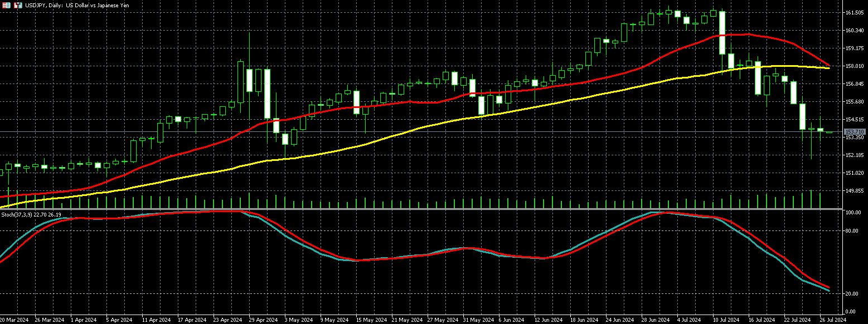Click the 149.855 price scale label
The height and width of the screenshot is (324, 868).
coord(854,191)
